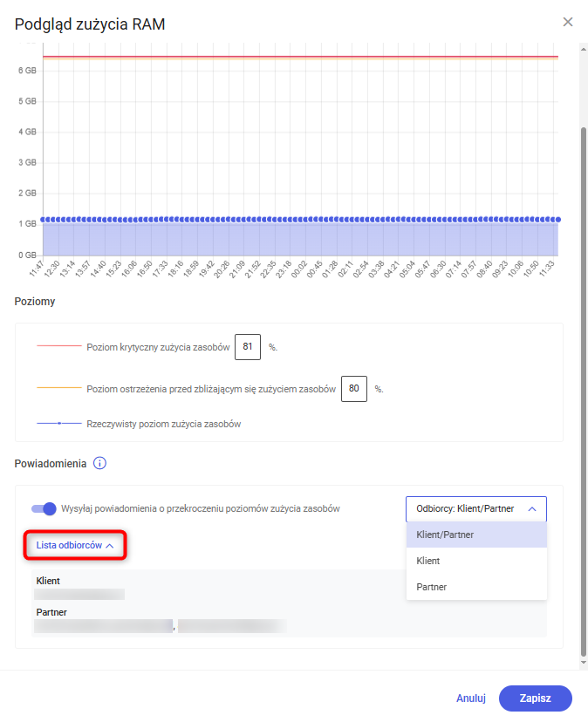Viewport: 588px width, 722px height.
Task: Click the chevron arrow in Odbiorcy dropdown
Action: [532, 509]
